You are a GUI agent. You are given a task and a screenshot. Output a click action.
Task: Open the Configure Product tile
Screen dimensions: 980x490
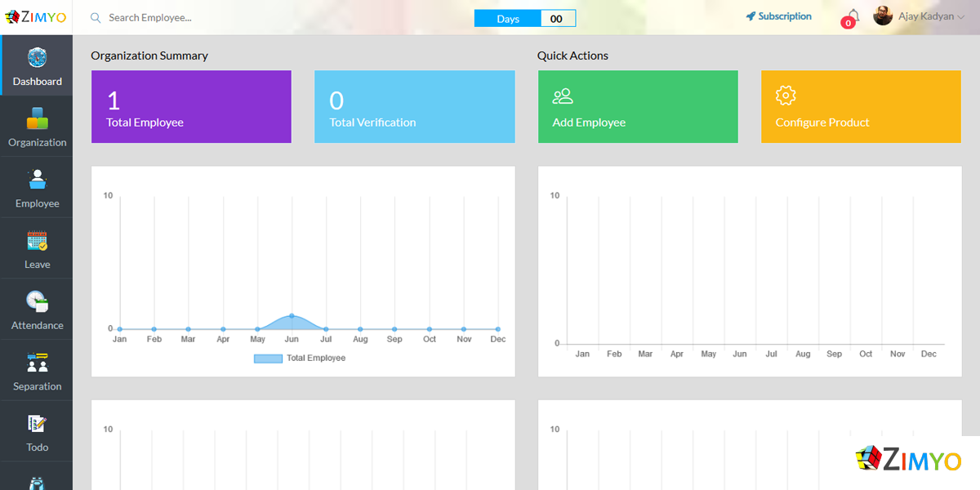(x=861, y=107)
